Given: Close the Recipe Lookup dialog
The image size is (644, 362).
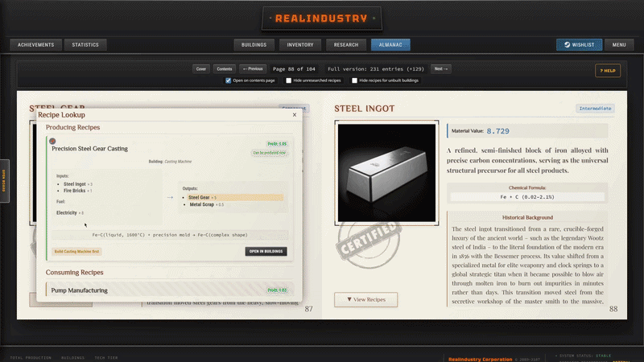Looking at the screenshot, I should [x=295, y=115].
